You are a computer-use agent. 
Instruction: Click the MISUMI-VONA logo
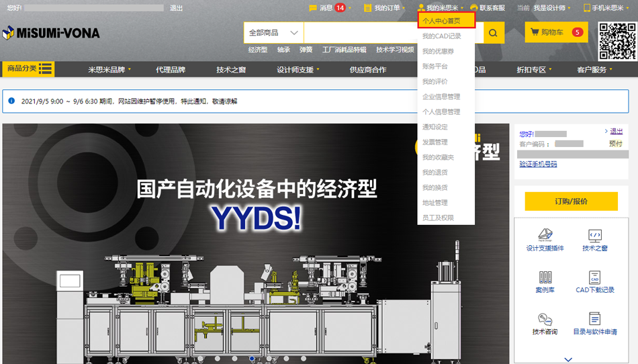(x=51, y=33)
